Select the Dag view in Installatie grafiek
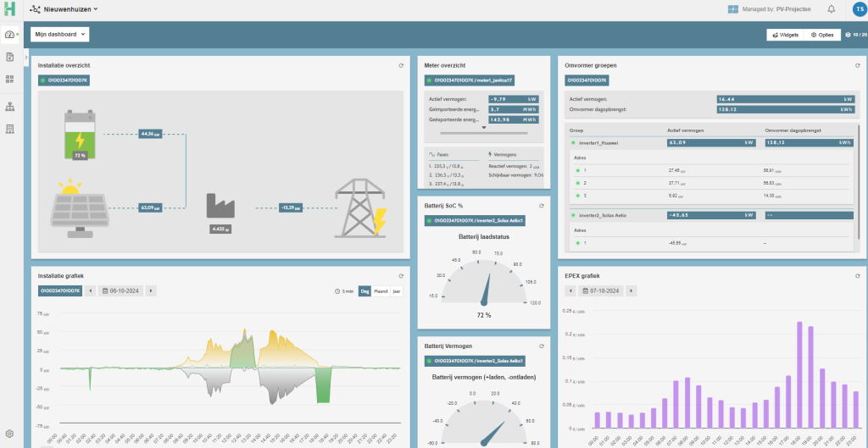868x448 pixels. [365, 291]
